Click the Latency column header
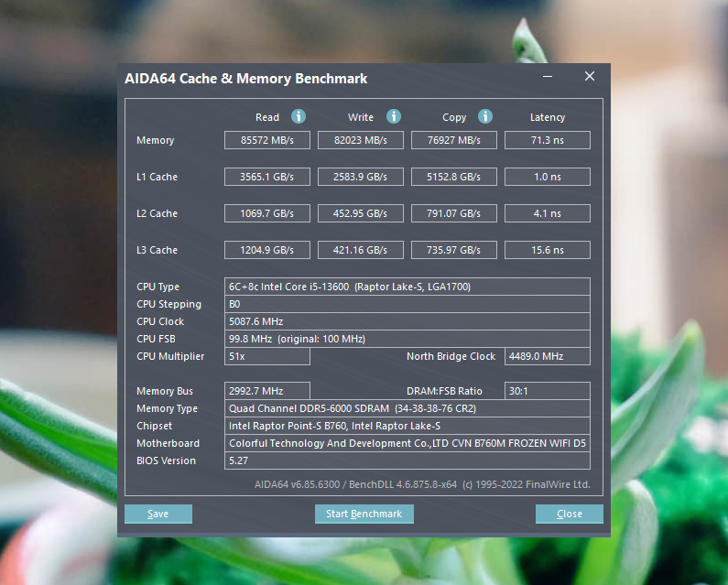The height and width of the screenshot is (585, 728). click(548, 117)
